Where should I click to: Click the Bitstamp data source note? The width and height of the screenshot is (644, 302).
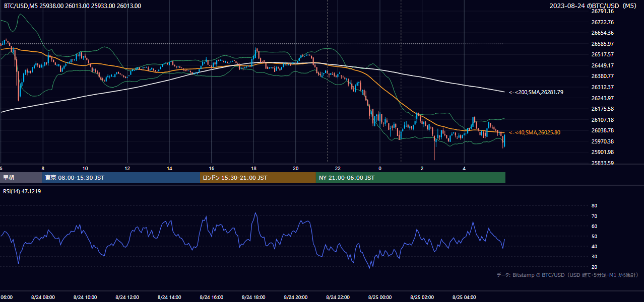pos(567,275)
